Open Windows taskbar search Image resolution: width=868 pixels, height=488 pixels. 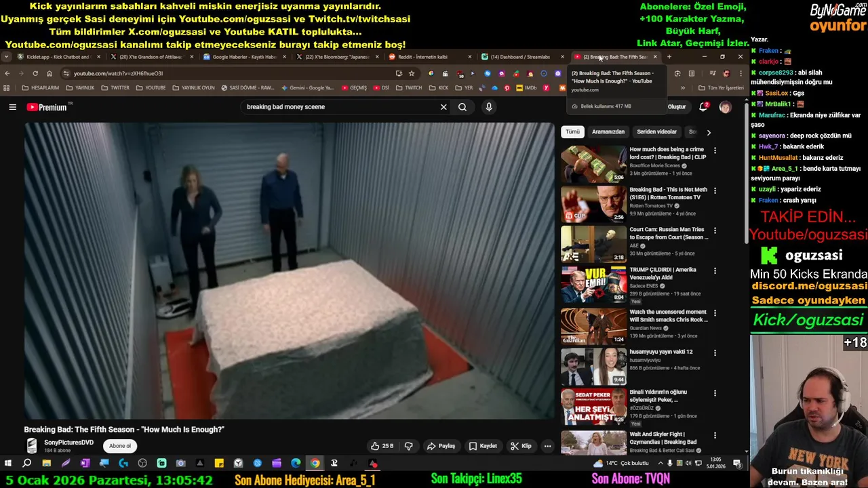click(x=26, y=464)
